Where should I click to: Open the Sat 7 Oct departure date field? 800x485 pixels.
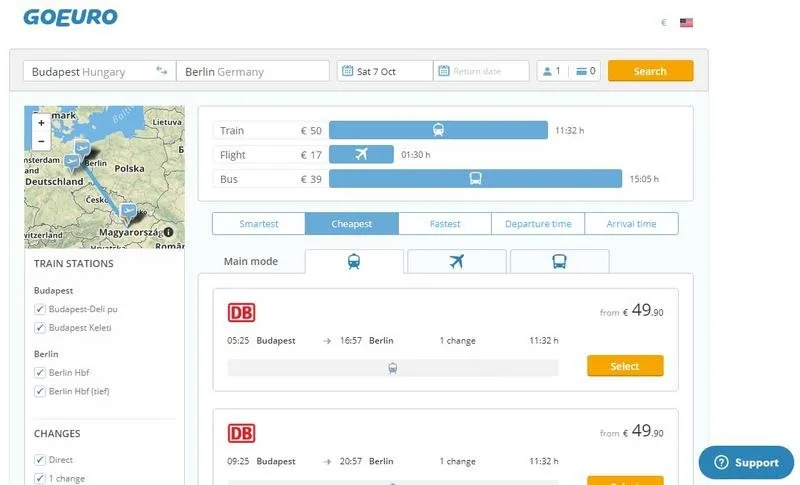point(385,71)
